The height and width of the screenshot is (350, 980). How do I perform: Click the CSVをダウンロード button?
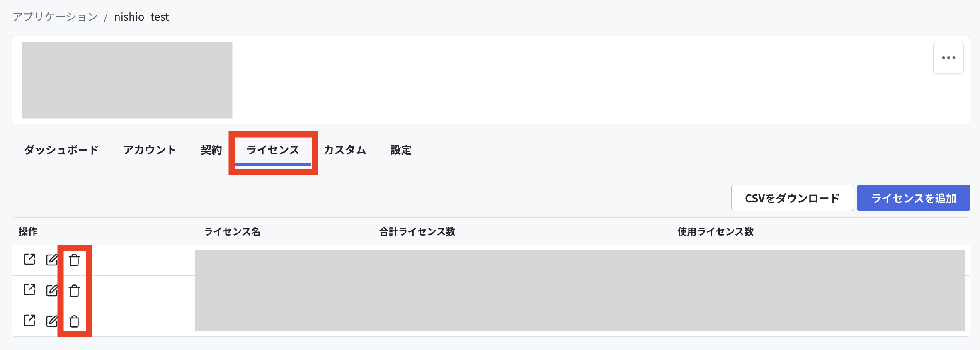pos(792,198)
